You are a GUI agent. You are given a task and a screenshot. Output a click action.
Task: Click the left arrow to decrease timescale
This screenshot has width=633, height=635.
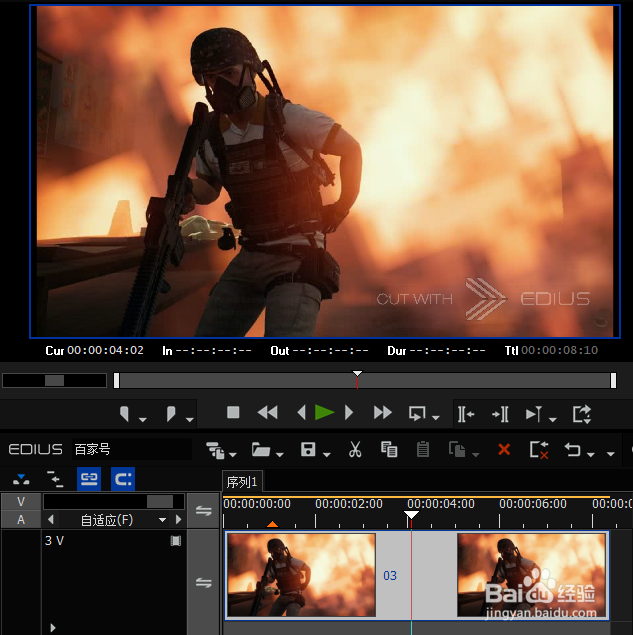tap(51, 520)
